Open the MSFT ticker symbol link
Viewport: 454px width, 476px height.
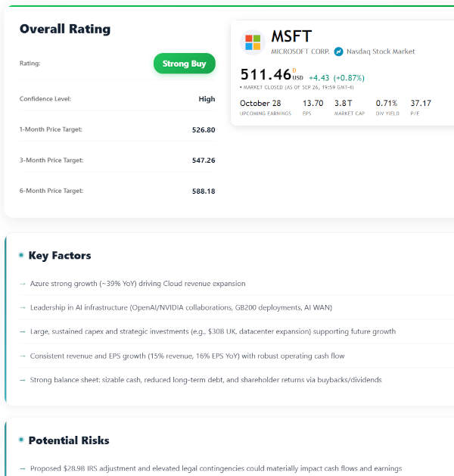tap(291, 36)
